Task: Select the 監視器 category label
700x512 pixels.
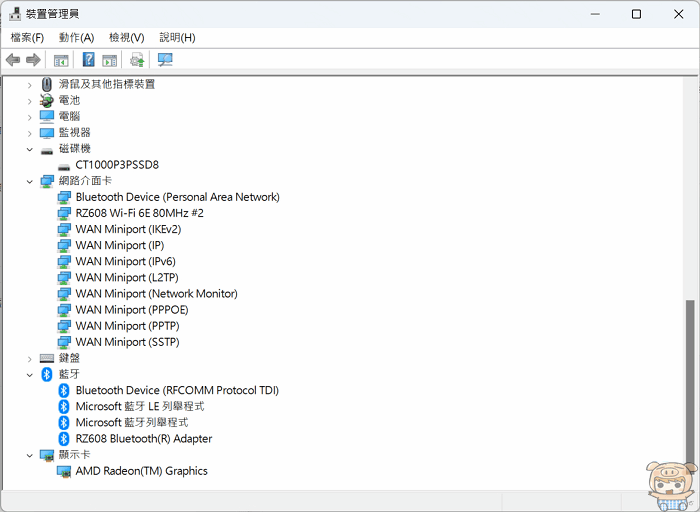Action: [75, 133]
